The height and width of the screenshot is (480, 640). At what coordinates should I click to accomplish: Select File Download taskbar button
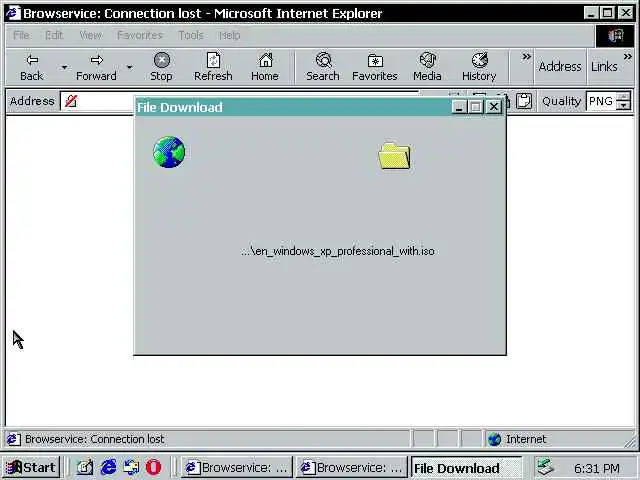coord(466,468)
